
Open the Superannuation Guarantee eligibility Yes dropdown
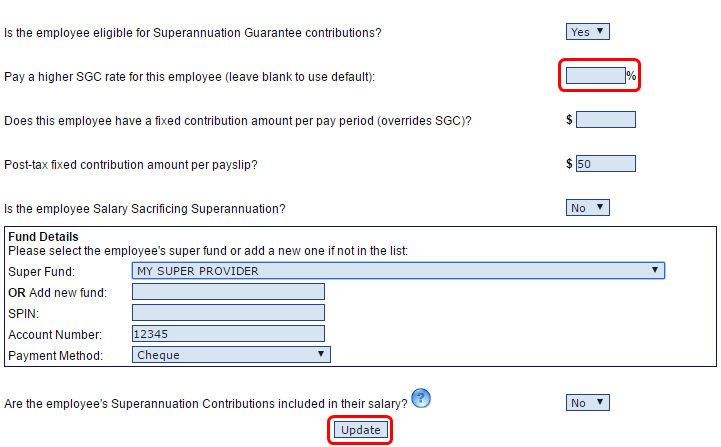[588, 32]
